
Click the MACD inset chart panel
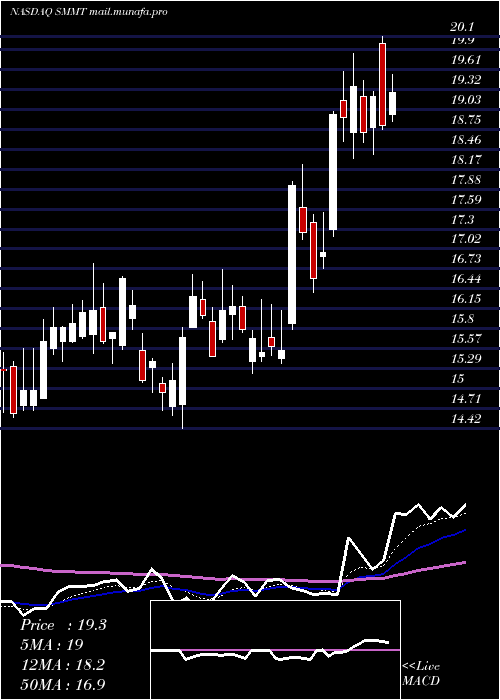pyautogui.click(x=275, y=650)
